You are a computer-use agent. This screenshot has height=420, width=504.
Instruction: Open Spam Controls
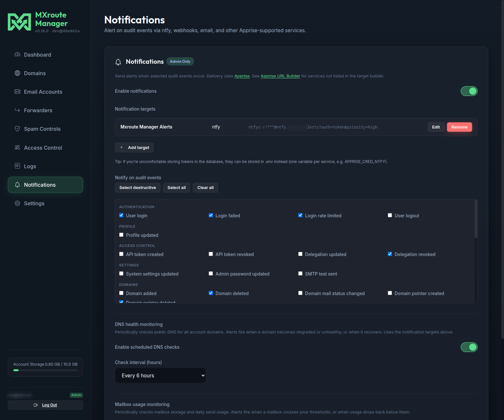(45, 129)
